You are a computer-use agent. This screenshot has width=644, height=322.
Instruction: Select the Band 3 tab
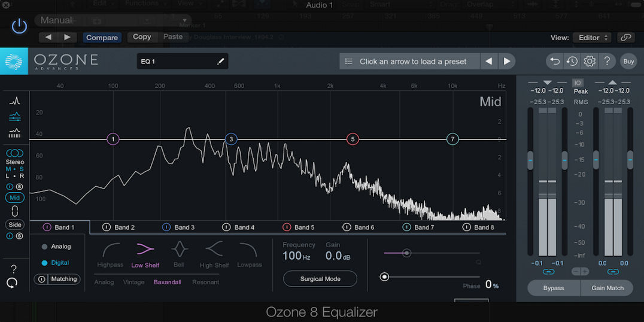click(x=179, y=227)
